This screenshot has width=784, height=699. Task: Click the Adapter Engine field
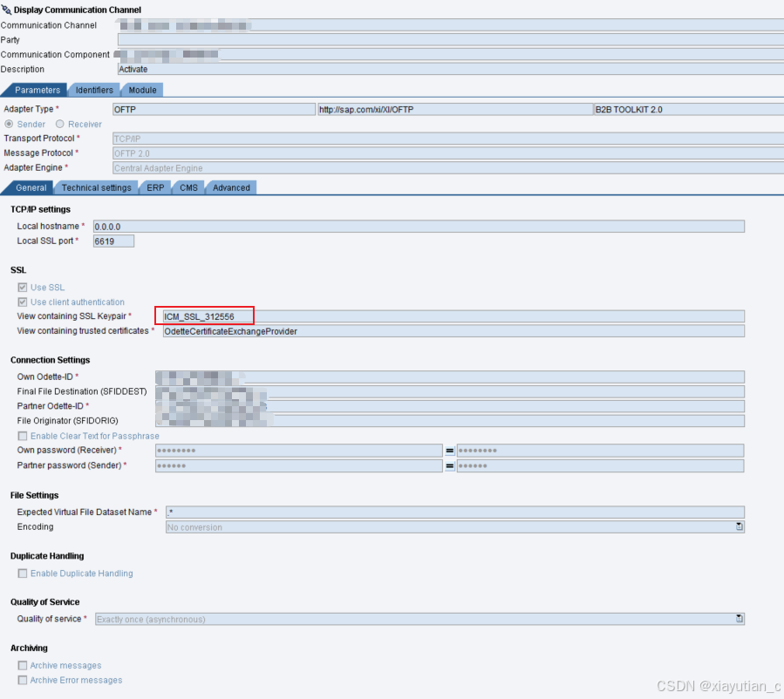(x=448, y=168)
